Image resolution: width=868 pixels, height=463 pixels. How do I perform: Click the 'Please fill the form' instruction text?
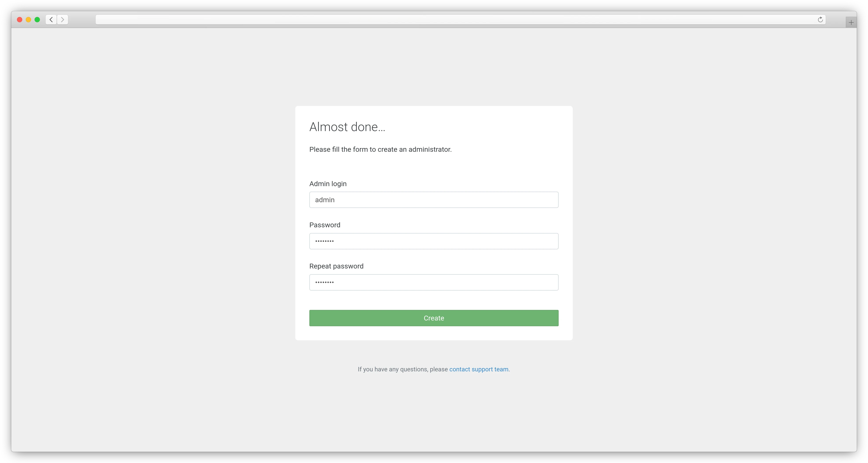click(380, 149)
